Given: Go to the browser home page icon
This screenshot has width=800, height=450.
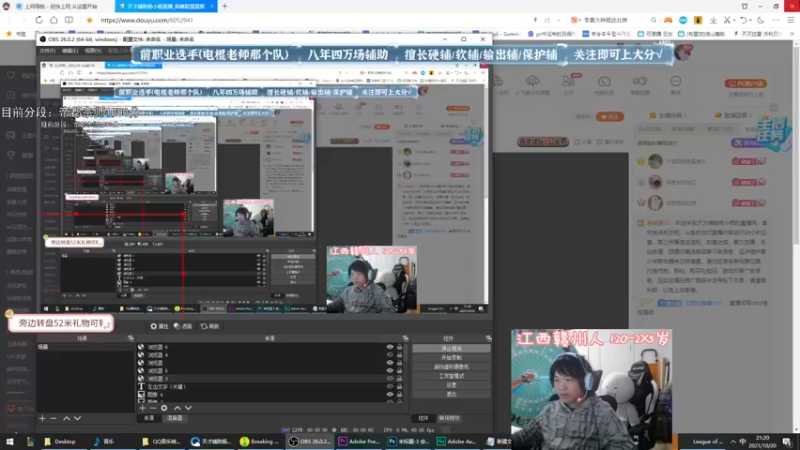Looking at the screenshot, I should [54, 20].
